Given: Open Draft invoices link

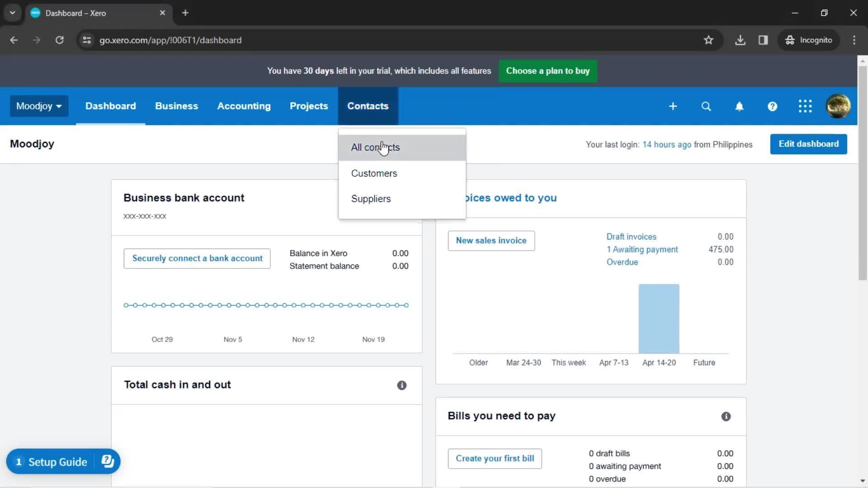Looking at the screenshot, I should point(631,237).
